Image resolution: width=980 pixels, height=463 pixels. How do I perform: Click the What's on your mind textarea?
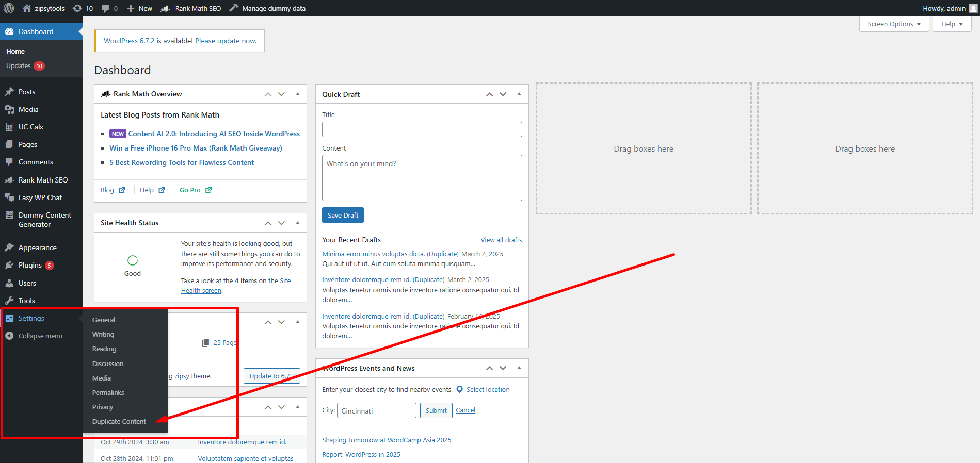click(x=422, y=178)
